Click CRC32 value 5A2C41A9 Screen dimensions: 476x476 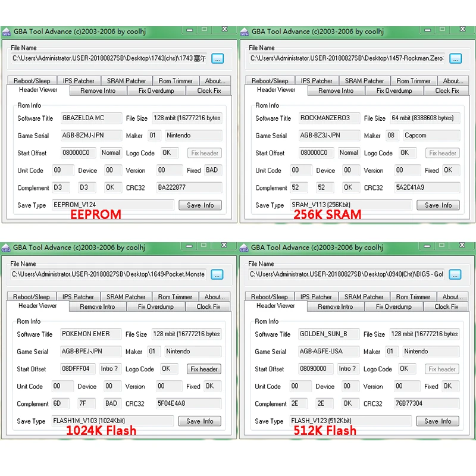427,187
